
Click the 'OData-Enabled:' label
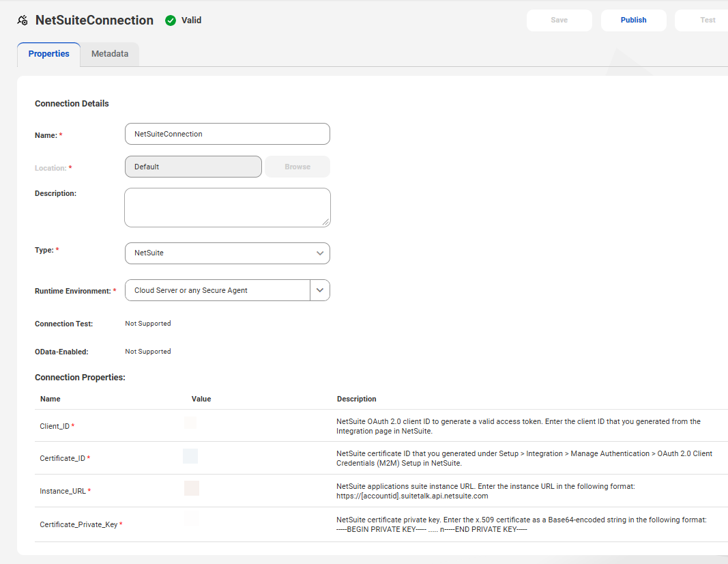tap(61, 352)
